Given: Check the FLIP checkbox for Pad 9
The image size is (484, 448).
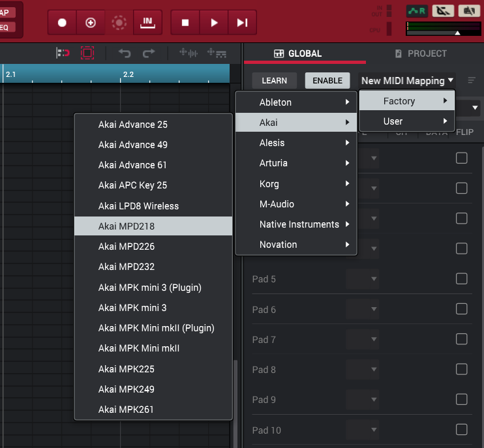Looking at the screenshot, I should pyautogui.click(x=461, y=399).
